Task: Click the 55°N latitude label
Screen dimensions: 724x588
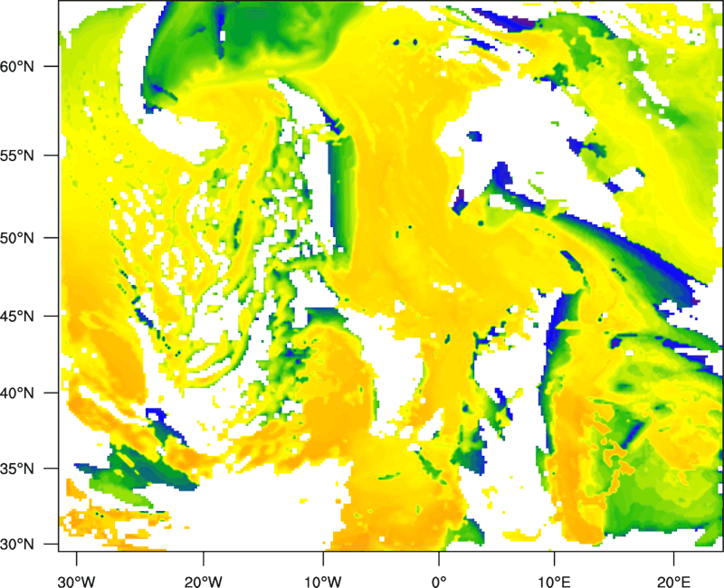Action: click(x=17, y=156)
